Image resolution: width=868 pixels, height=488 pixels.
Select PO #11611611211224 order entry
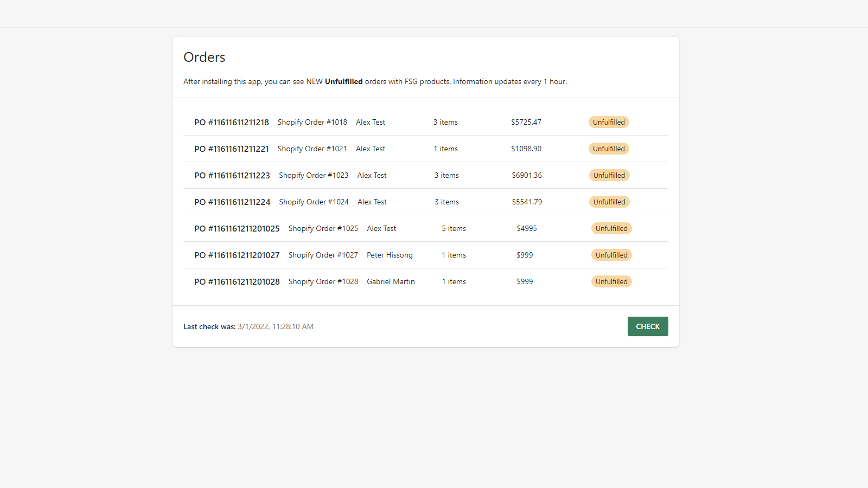(232, 202)
